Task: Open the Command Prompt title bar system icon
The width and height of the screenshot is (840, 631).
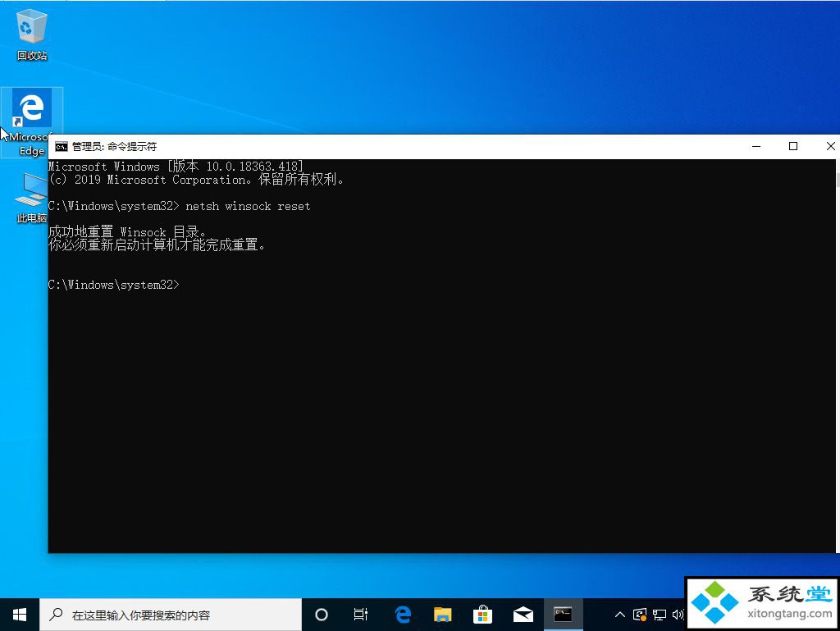Action: pyautogui.click(x=62, y=147)
